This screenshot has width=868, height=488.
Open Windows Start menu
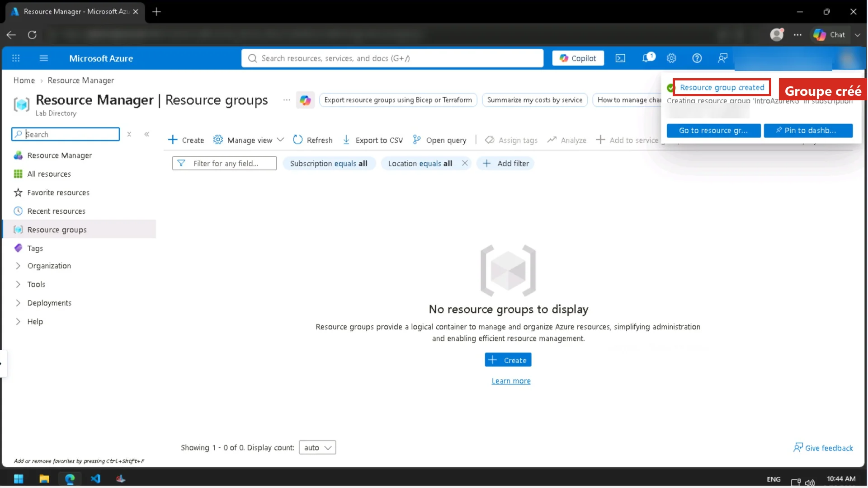(19, 479)
